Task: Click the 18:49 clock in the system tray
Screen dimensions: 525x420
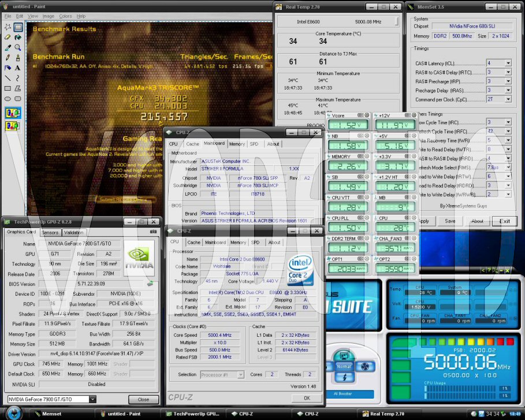Action: click(515, 414)
